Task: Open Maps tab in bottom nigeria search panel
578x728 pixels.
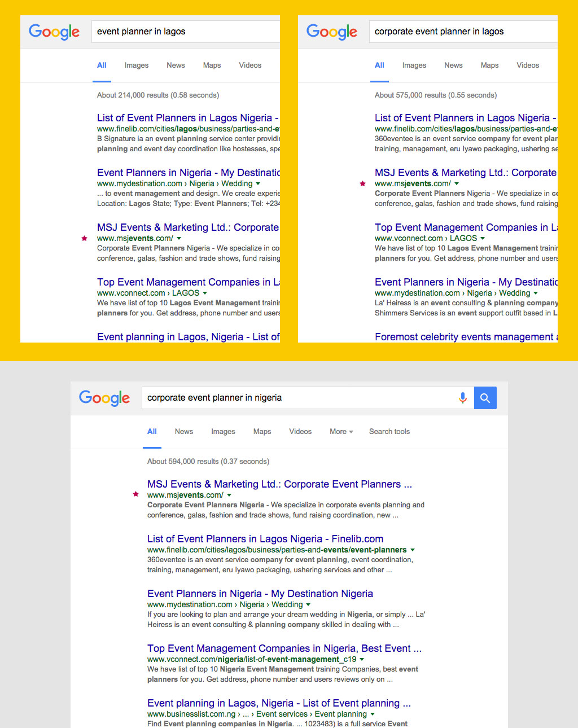Action: tap(262, 432)
